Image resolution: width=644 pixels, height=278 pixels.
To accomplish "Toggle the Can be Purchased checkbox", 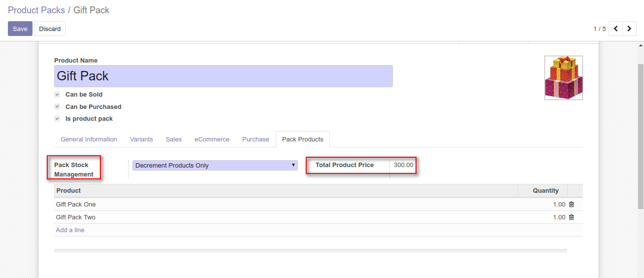I will (57, 107).
